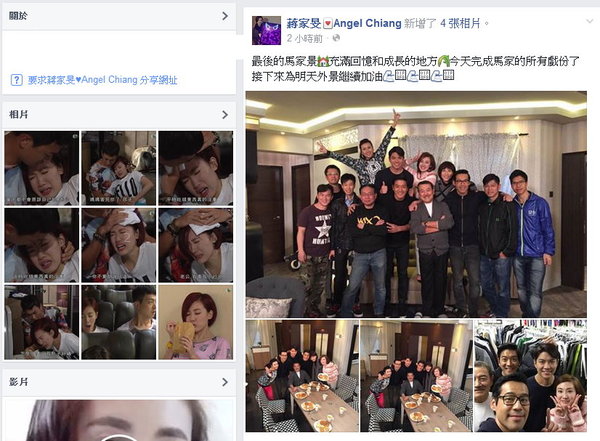Open the 蔣家旻 Angel Chiang profile link

click(344, 23)
